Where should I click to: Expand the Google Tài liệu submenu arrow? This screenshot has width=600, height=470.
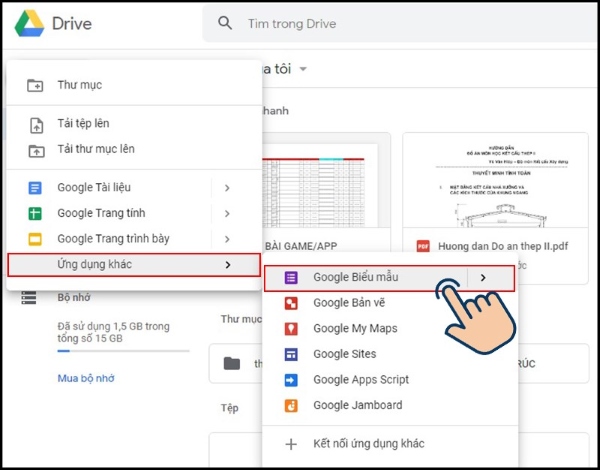point(227,187)
